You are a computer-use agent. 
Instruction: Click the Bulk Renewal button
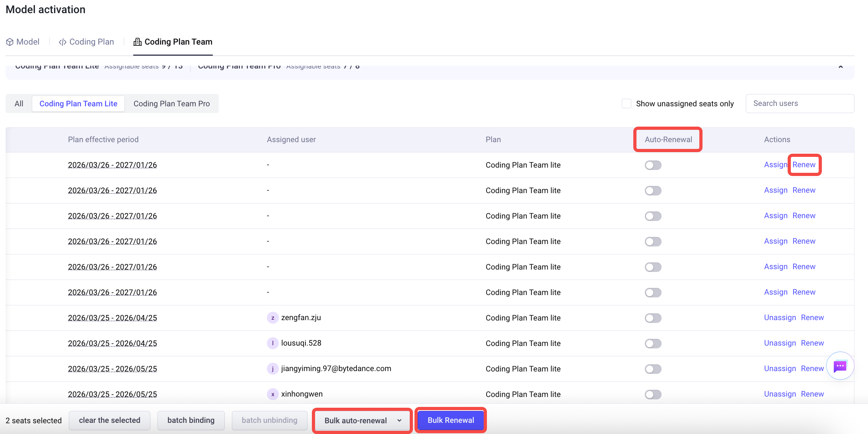click(x=451, y=420)
